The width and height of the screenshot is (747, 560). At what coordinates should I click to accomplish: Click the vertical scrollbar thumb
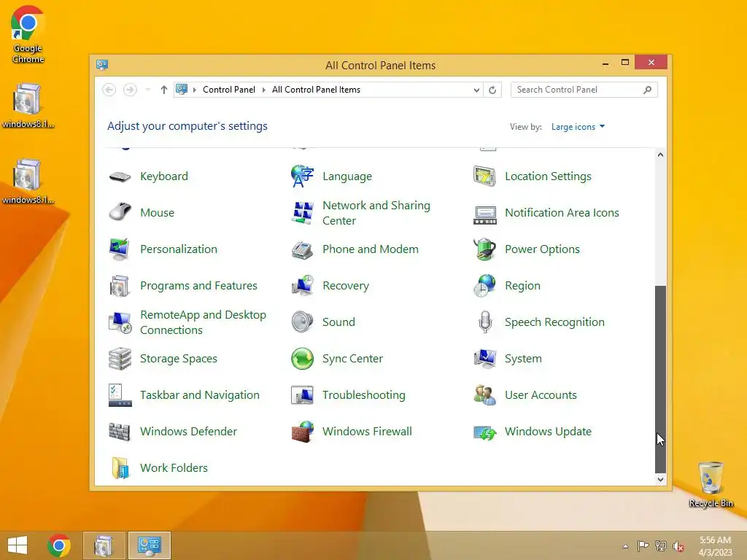coord(660,378)
